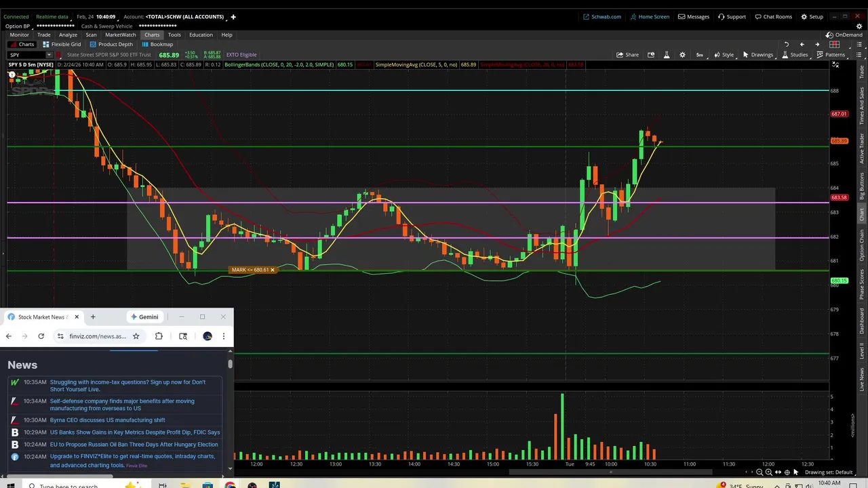Select the Flexible Grid subtab
The width and height of the screenshot is (868, 488).
click(62, 44)
